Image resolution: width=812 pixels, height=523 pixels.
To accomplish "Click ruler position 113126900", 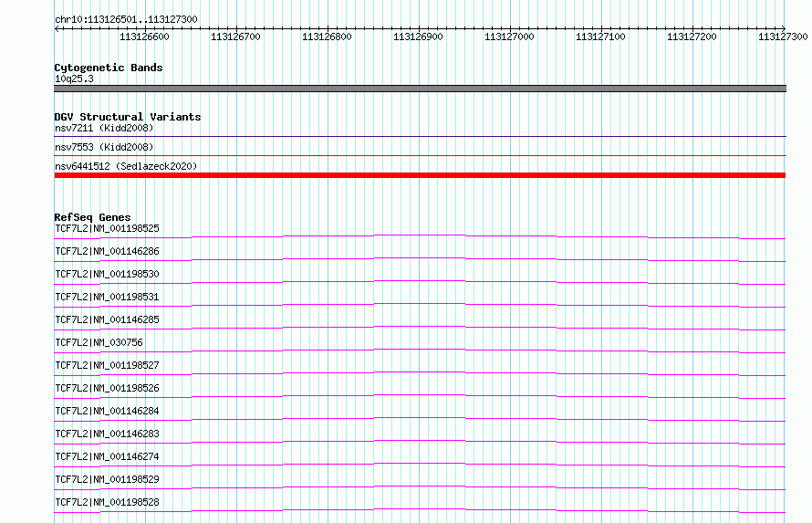I will 418,37.
